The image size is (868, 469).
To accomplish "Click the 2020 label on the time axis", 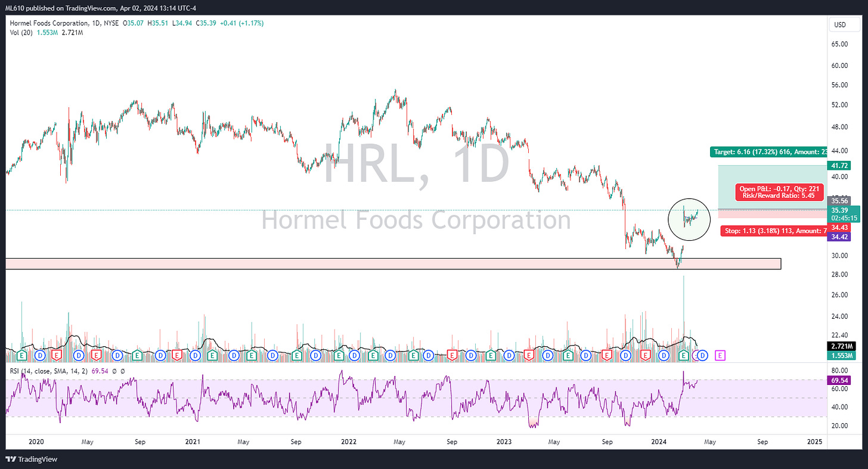I will click(x=36, y=443).
